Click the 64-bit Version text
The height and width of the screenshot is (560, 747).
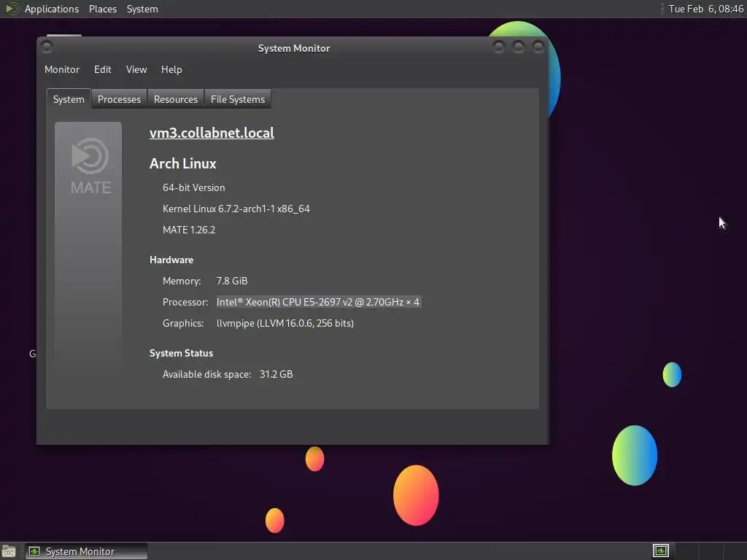(x=194, y=187)
